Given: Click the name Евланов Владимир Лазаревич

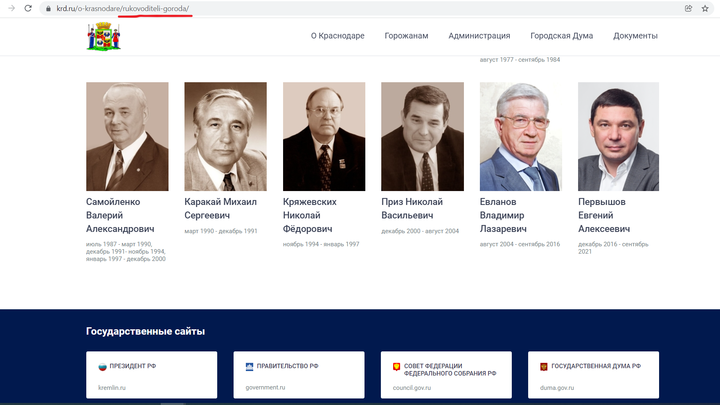Looking at the screenshot, I should point(503,215).
